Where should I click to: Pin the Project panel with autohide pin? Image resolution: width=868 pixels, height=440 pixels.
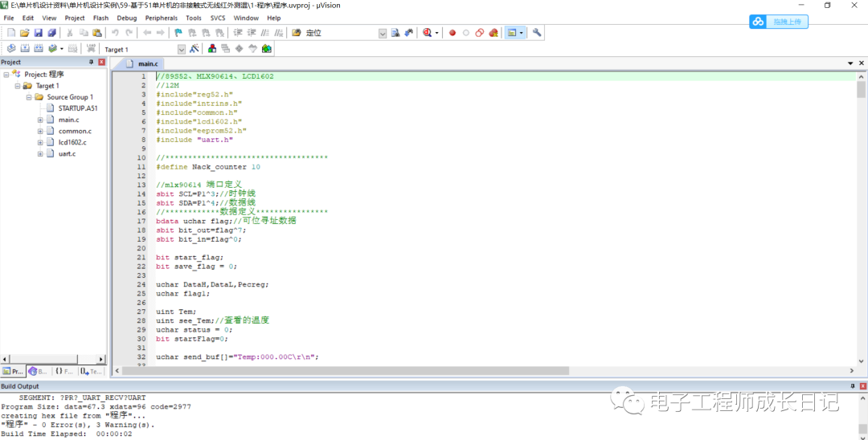point(91,62)
